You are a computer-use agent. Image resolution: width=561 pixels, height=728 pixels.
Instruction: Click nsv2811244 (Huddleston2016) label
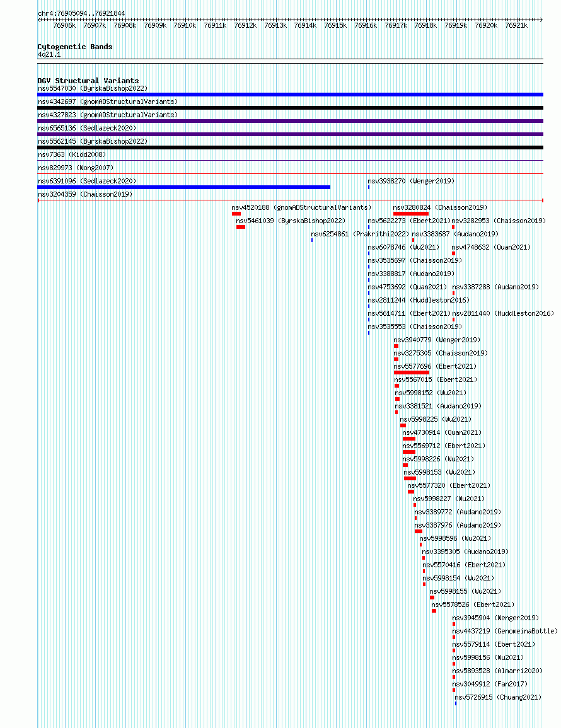(419, 300)
